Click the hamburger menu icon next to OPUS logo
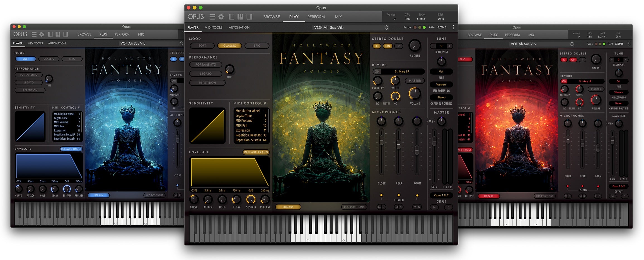The image size is (644, 260). coord(212,17)
